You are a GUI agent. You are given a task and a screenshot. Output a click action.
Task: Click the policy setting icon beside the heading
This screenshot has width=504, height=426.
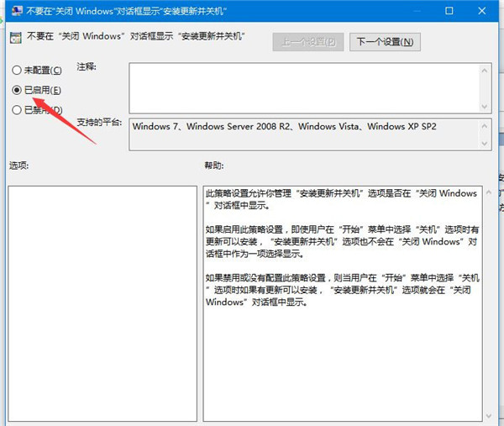[x=16, y=40]
